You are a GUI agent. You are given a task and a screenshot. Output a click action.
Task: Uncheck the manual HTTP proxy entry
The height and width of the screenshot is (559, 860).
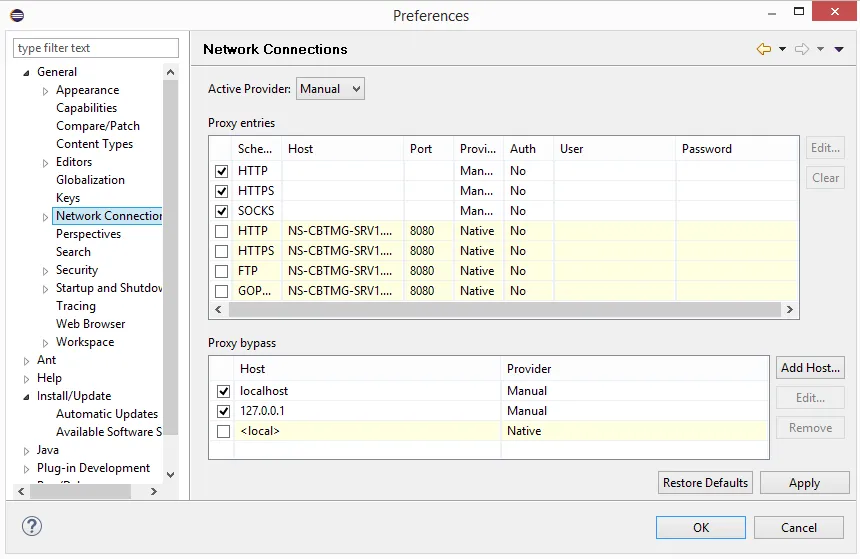click(x=222, y=171)
